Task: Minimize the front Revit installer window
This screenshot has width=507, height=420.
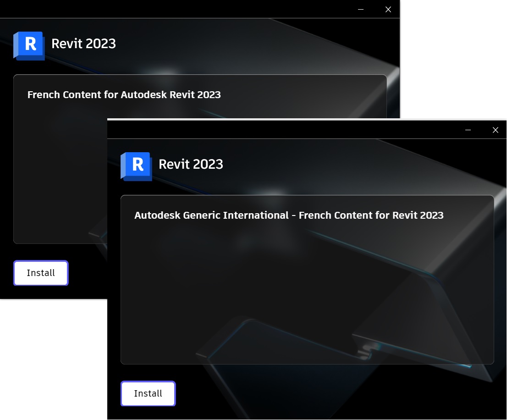Action: [468, 130]
